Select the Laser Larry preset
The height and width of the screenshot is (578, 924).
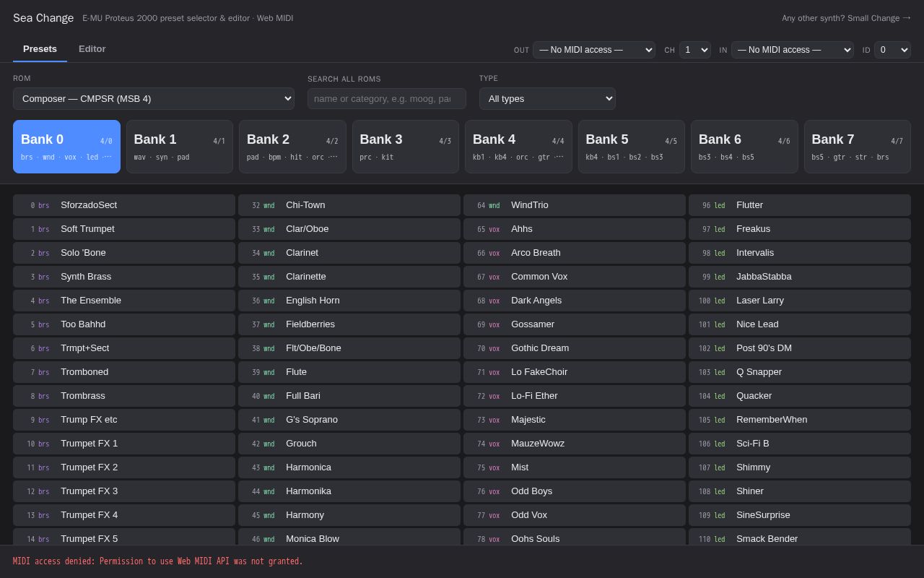point(800,301)
